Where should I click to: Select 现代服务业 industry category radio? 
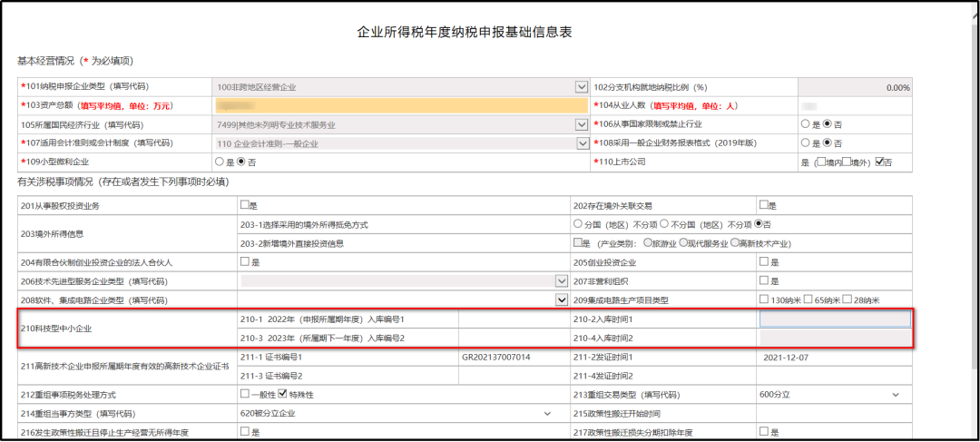(684, 242)
